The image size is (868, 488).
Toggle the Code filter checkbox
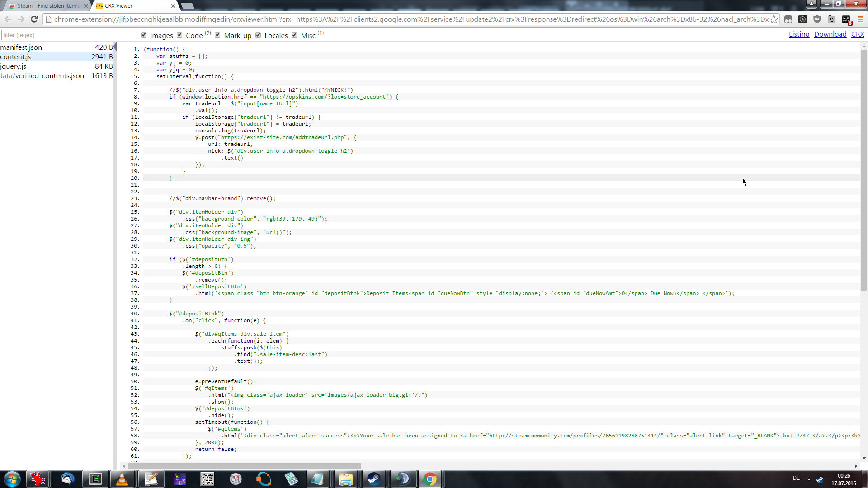tap(179, 35)
